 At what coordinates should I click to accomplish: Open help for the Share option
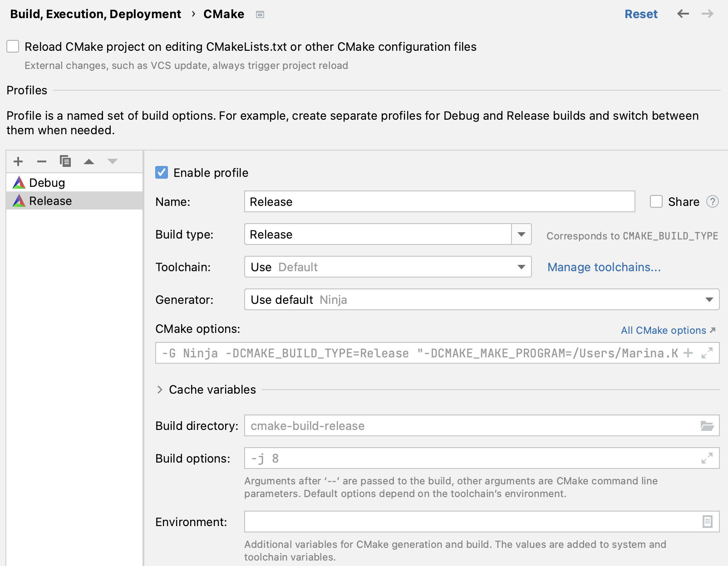[x=713, y=202]
